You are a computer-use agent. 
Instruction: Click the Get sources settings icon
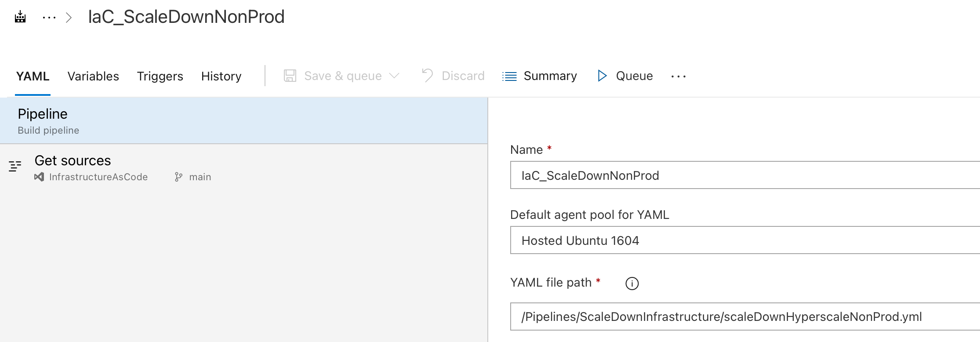point(15,165)
